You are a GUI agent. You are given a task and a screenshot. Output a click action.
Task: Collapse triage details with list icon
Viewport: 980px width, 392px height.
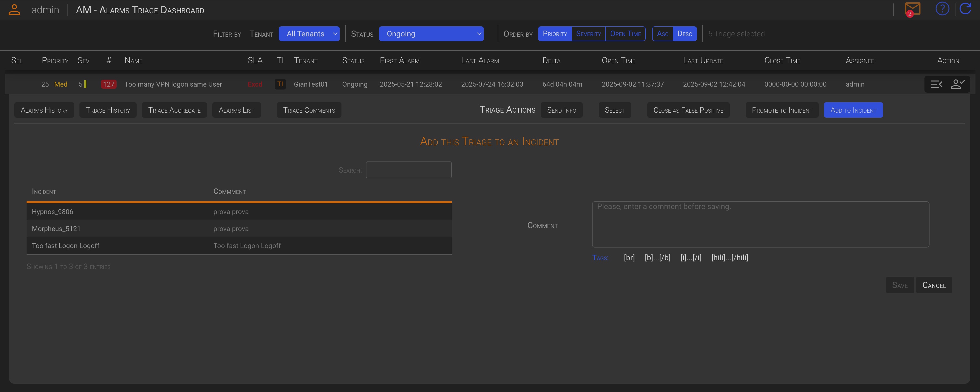tap(936, 84)
